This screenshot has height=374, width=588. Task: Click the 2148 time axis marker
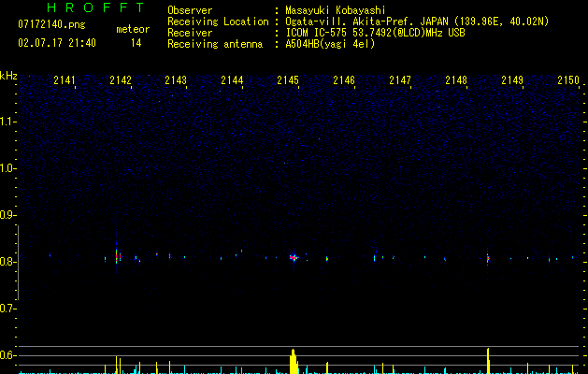click(456, 80)
